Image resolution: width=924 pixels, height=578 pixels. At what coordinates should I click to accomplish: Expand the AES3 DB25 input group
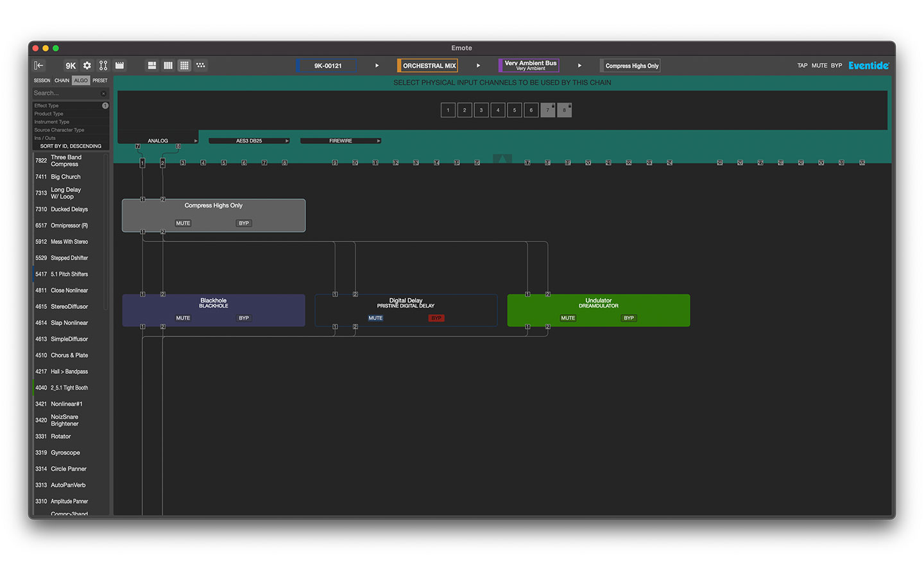[249, 141]
